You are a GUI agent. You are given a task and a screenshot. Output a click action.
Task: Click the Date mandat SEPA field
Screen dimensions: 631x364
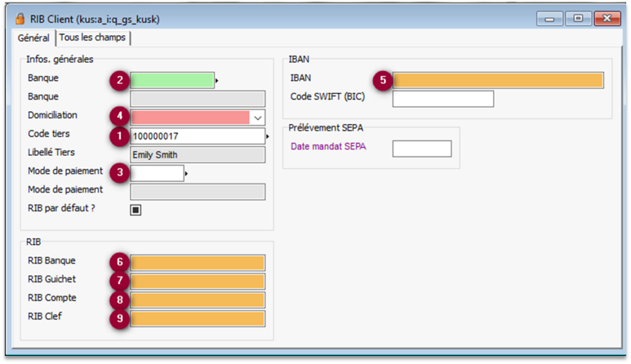click(x=422, y=148)
